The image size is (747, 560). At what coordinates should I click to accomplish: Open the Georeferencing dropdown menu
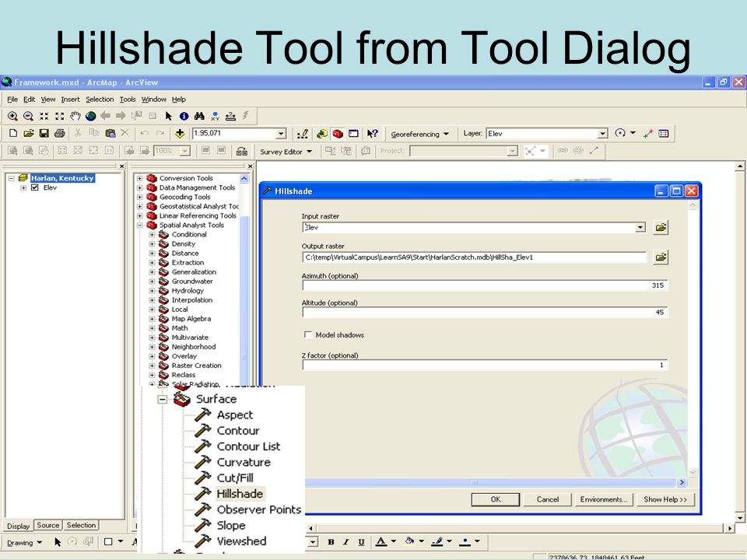click(x=419, y=135)
